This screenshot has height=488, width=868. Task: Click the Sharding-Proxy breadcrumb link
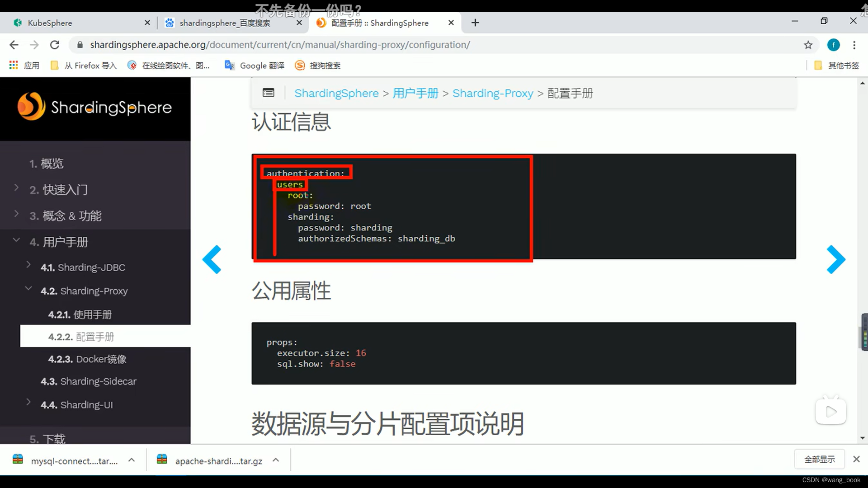click(493, 93)
